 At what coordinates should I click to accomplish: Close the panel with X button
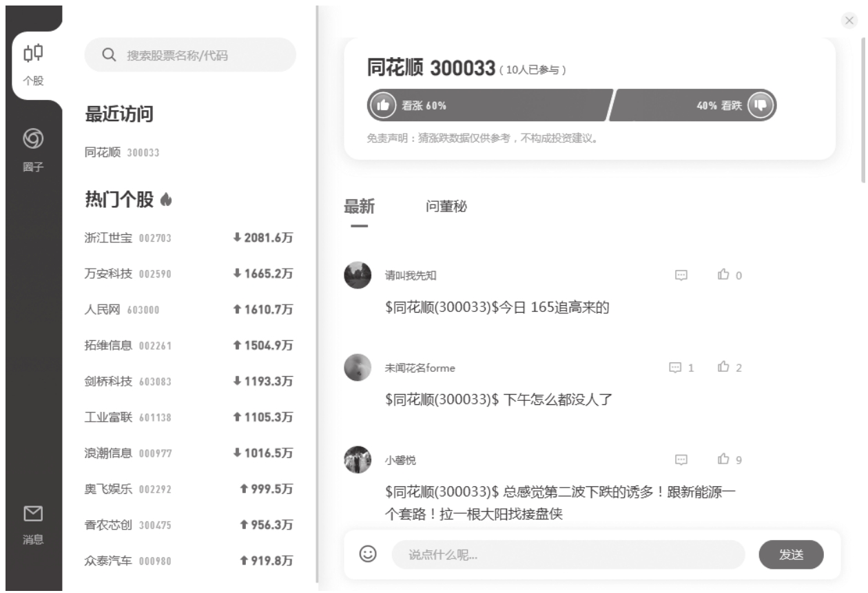point(849,21)
